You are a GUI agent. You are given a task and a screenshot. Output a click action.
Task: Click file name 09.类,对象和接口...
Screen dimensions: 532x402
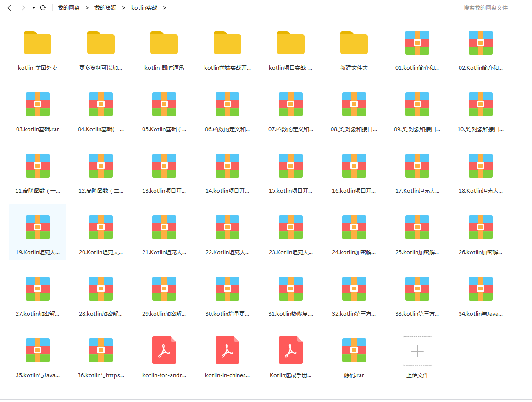click(x=417, y=129)
